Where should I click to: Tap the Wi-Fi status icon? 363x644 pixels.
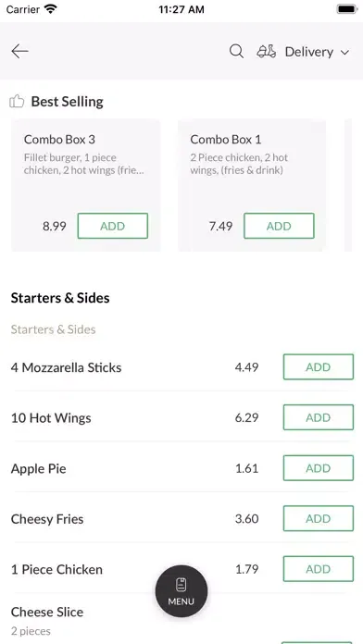pos(51,9)
